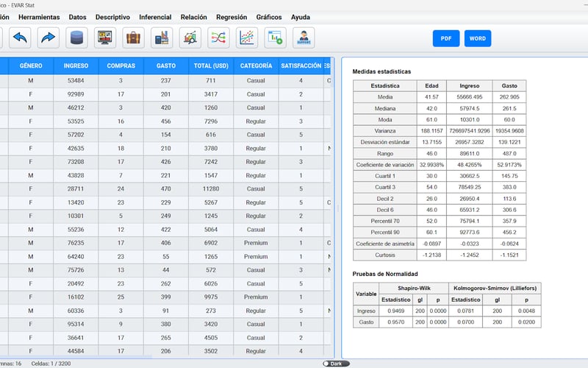Open the Relación menu

pyautogui.click(x=193, y=17)
